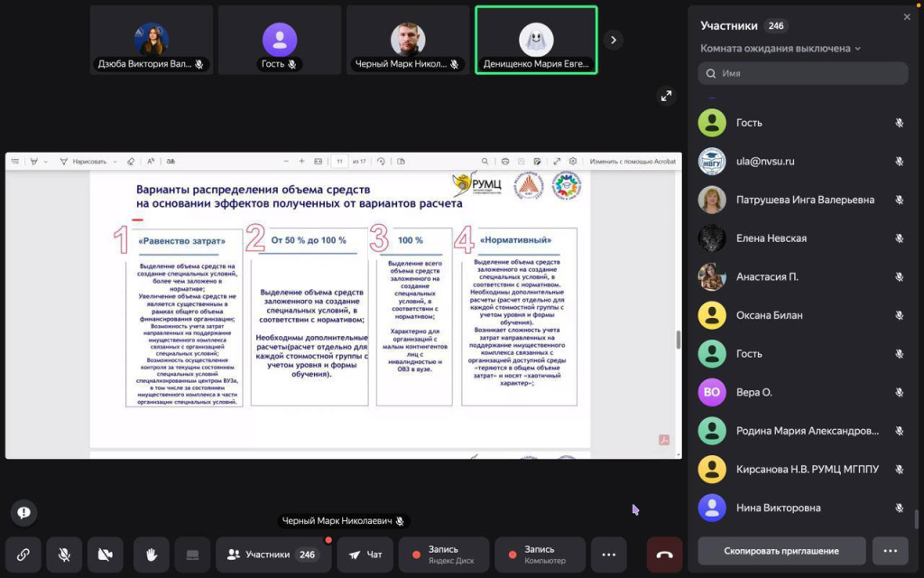The width and height of the screenshot is (924, 578).
Task: Click Изменить с помощью Acrobat
Action: (633, 162)
